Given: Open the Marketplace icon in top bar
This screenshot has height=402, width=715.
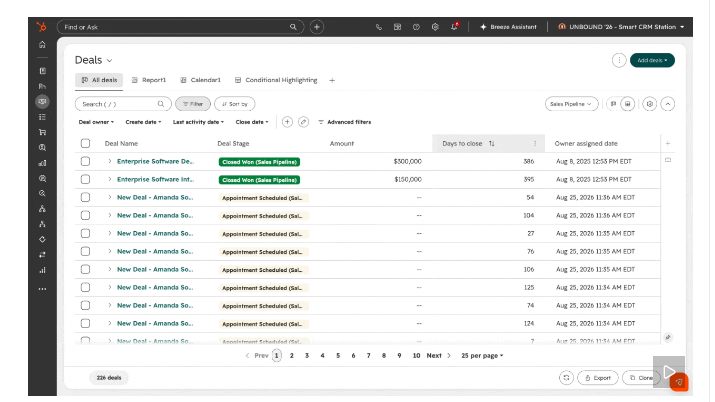Looking at the screenshot, I should click(398, 27).
